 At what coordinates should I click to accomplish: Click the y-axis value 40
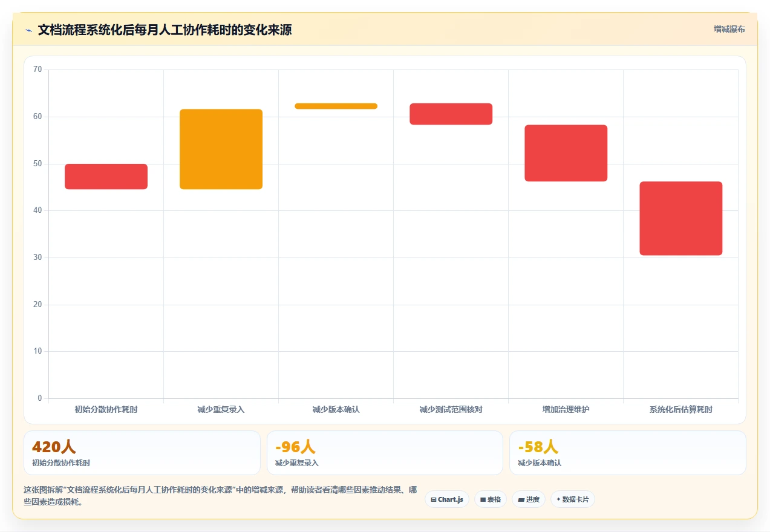click(38, 210)
